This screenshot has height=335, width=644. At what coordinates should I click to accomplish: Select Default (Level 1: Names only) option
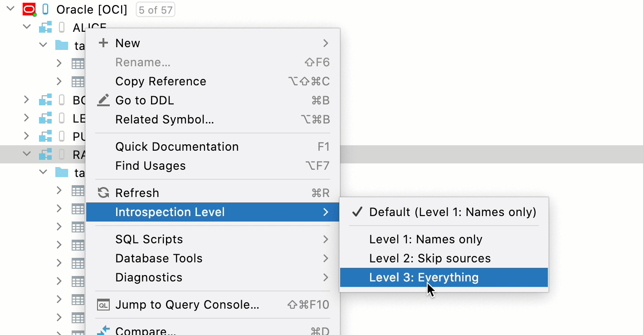pos(452,212)
